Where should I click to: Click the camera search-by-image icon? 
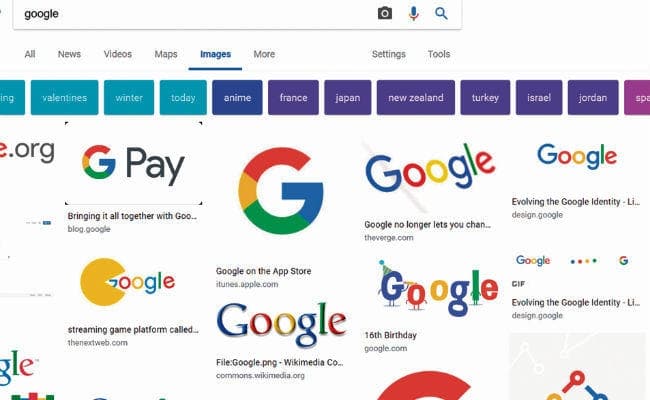[385, 13]
